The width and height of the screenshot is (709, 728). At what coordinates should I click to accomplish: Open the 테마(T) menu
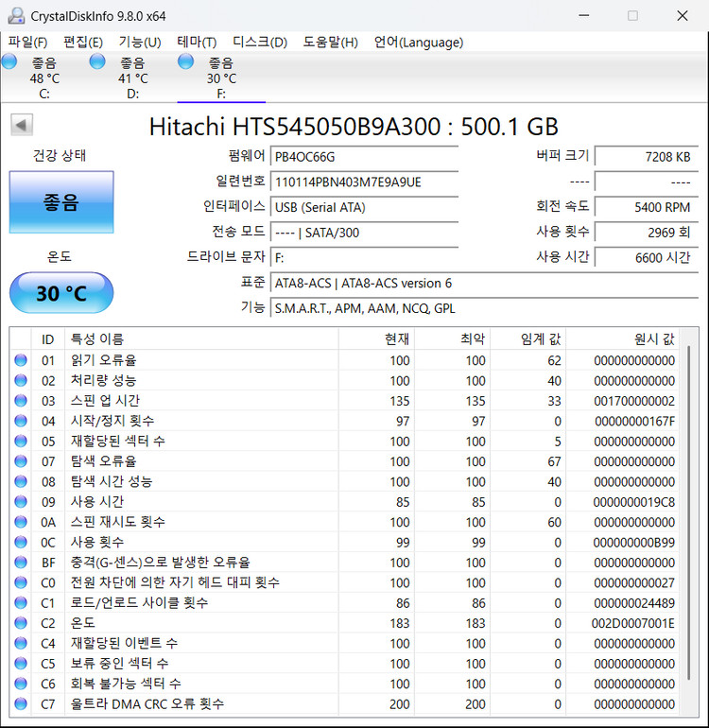click(x=197, y=43)
